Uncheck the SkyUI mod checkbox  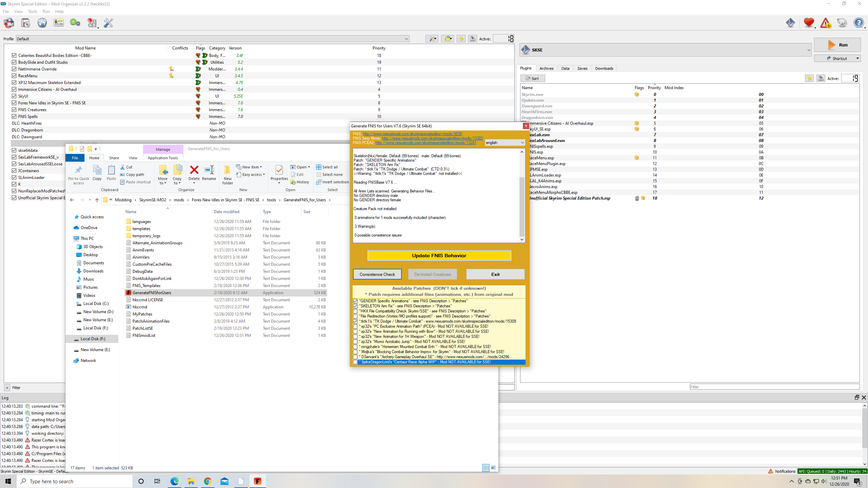[14, 96]
